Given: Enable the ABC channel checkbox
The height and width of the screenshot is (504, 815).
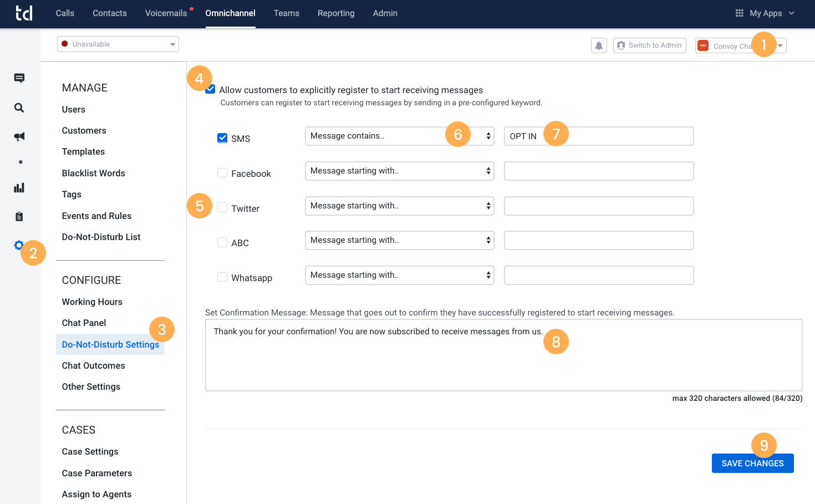Looking at the screenshot, I should click(222, 242).
